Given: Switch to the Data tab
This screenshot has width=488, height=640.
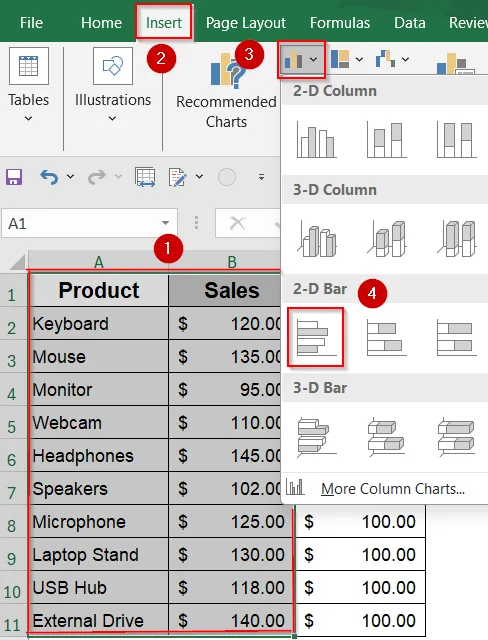Looking at the screenshot, I should tap(410, 23).
